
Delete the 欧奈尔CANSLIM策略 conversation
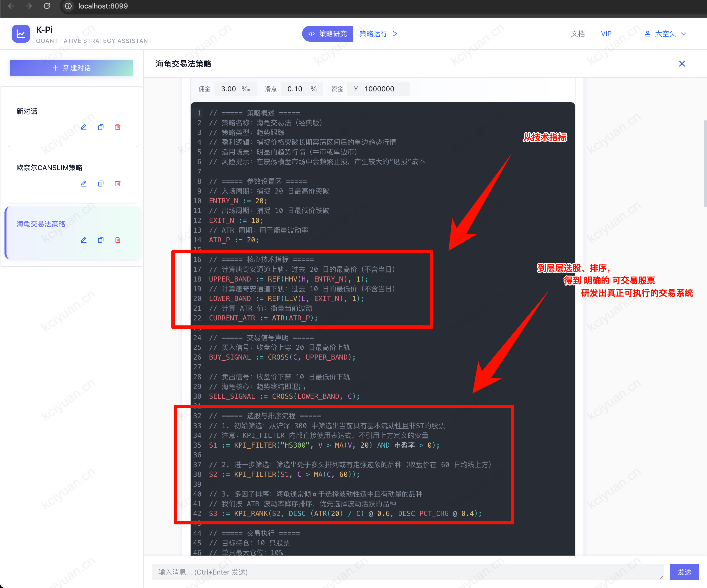click(118, 184)
